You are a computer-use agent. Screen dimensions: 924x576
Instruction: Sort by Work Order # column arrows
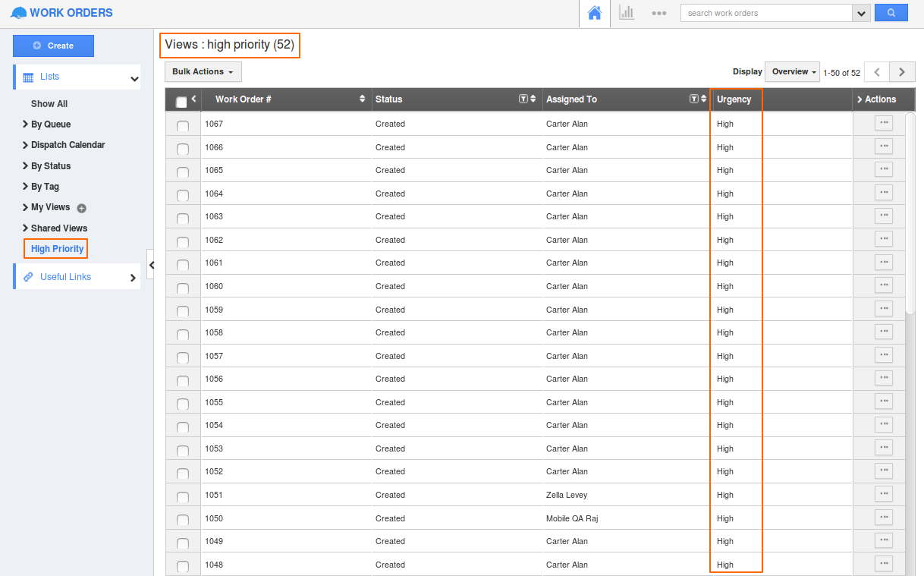tap(362, 99)
